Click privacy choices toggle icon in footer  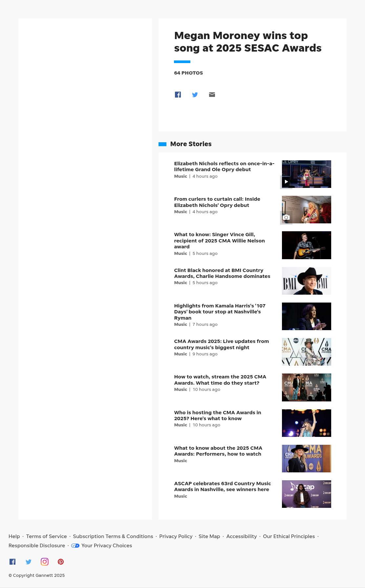pyautogui.click(x=75, y=546)
